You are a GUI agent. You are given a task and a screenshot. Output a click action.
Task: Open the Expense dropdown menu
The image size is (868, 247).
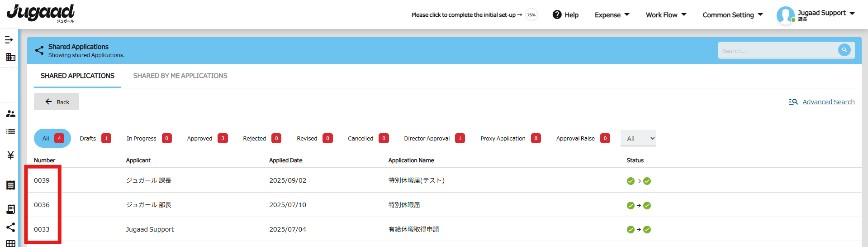pyautogui.click(x=612, y=15)
